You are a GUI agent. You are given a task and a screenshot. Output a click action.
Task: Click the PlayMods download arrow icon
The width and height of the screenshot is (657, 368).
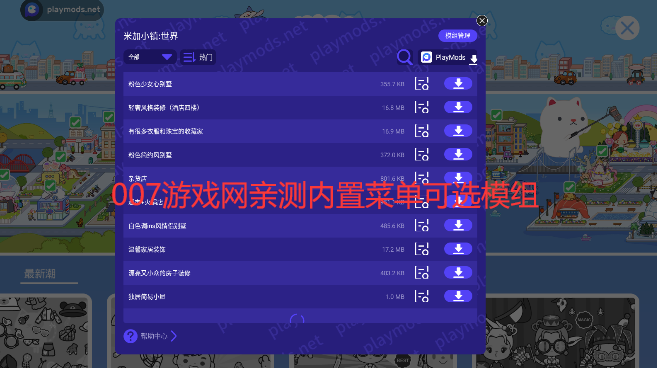473,59
